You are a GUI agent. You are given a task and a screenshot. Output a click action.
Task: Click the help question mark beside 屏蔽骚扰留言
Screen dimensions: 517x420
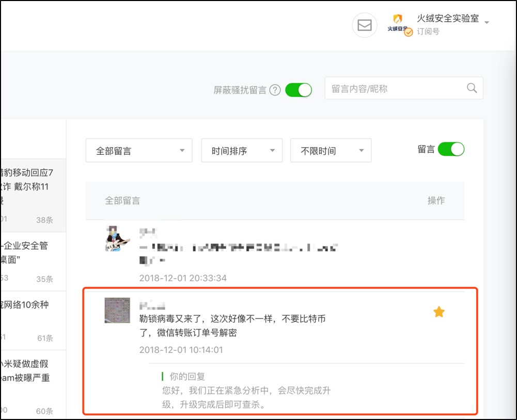click(275, 90)
